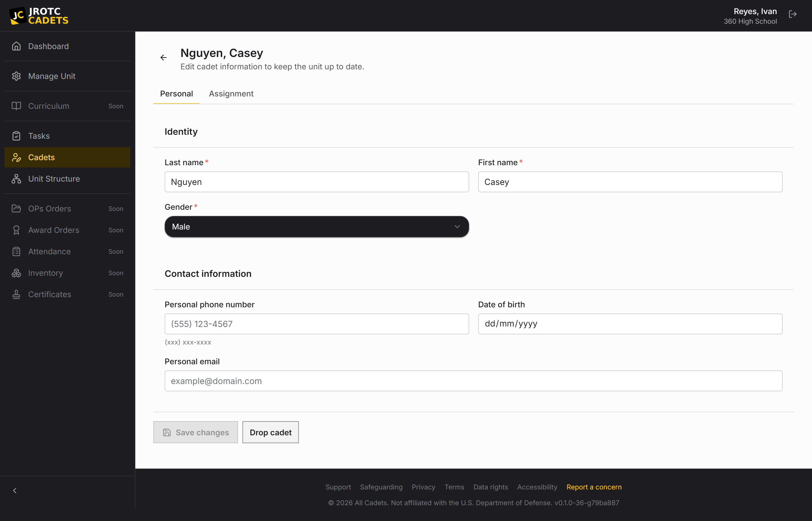Click the Unit Structure hierarchy icon
Viewport: 812px width, 521px height.
pos(16,179)
